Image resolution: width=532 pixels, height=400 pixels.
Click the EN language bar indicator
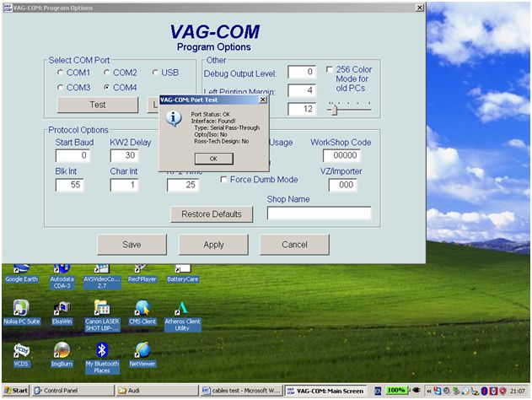coord(378,391)
